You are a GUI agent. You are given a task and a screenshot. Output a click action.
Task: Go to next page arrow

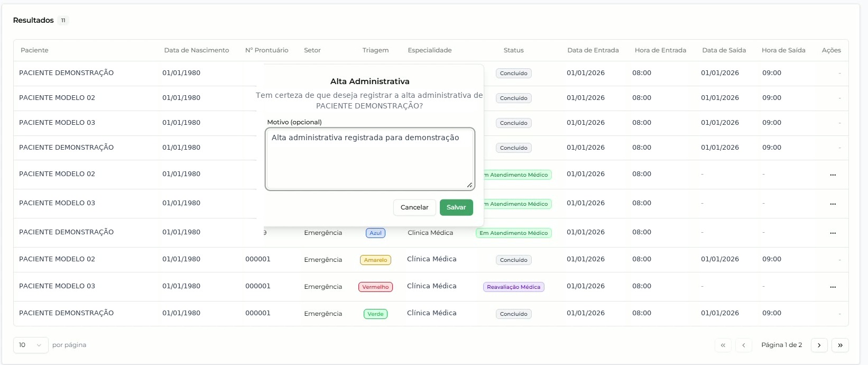pyautogui.click(x=819, y=345)
